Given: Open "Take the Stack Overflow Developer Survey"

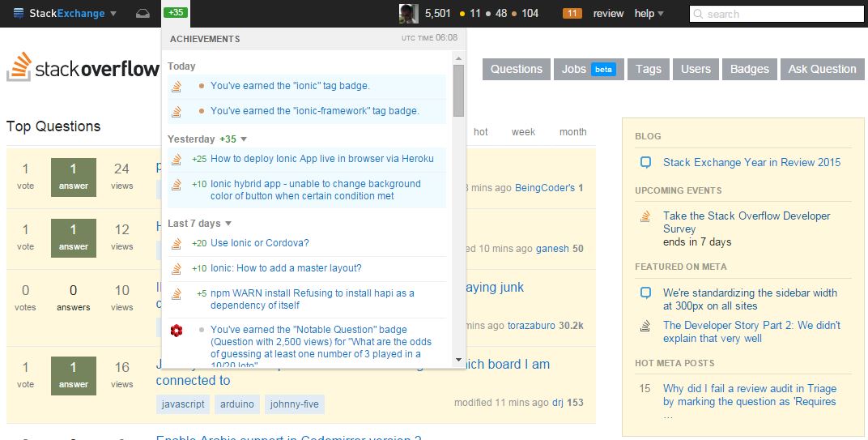Looking at the screenshot, I should point(747,222).
